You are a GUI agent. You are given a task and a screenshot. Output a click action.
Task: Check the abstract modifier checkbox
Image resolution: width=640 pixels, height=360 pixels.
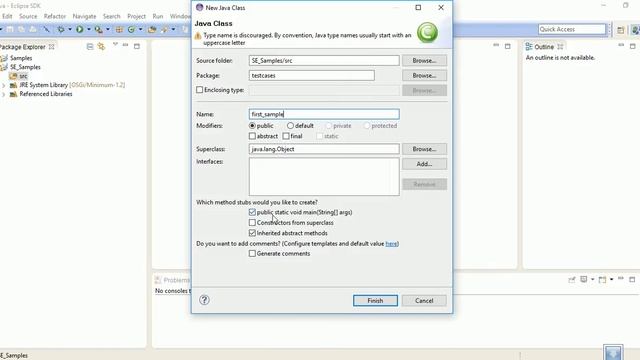[252, 136]
